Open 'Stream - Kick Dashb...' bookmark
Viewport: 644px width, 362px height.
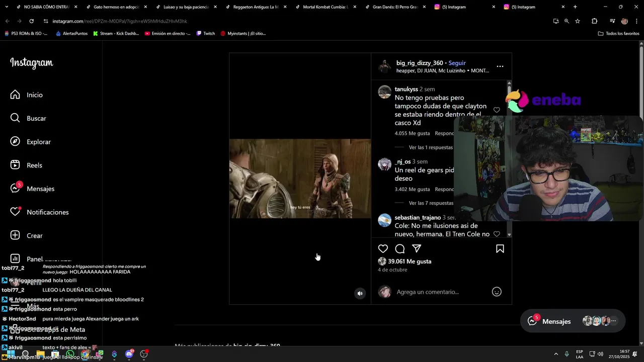116,33
